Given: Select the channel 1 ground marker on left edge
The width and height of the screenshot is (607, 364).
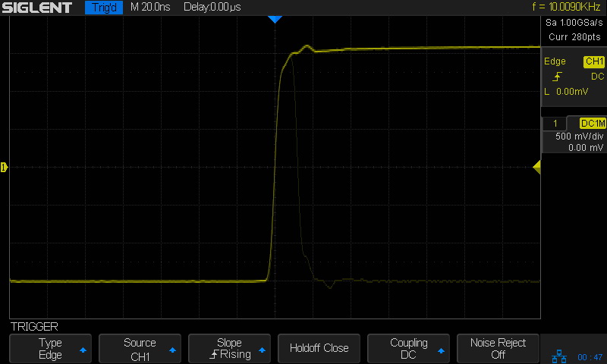Looking at the screenshot, I should 4,167.
